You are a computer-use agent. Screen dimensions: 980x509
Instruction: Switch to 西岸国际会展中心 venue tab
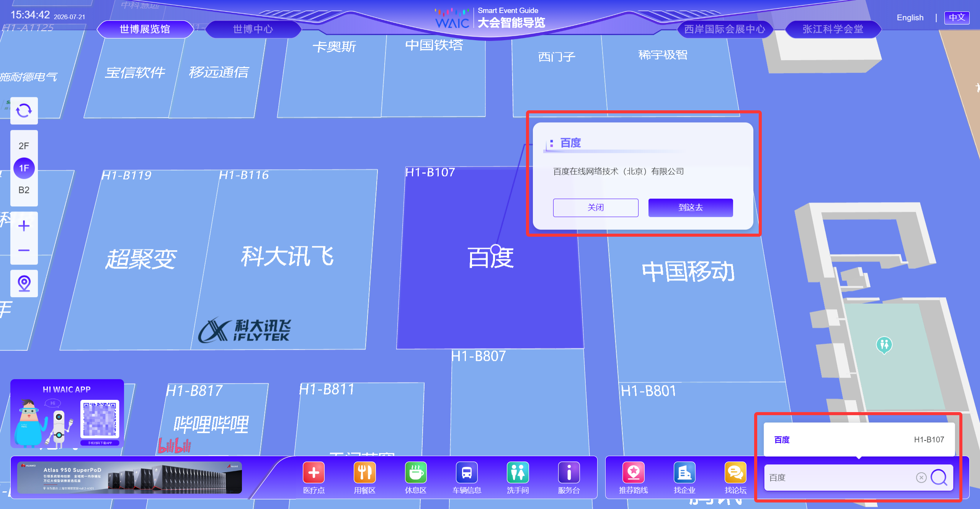725,29
